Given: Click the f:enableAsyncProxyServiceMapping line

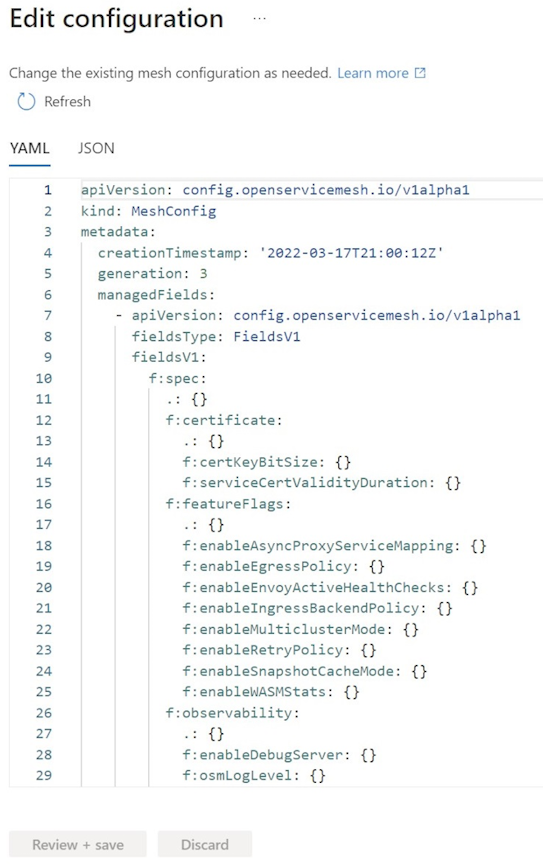Looking at the screenshot, I should pos(334,546).
